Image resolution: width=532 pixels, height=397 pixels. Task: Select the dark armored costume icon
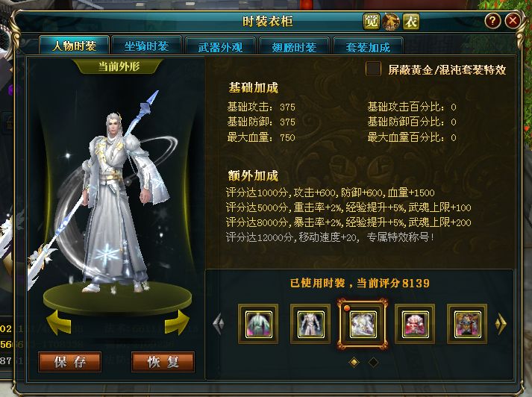coord(467,324)
